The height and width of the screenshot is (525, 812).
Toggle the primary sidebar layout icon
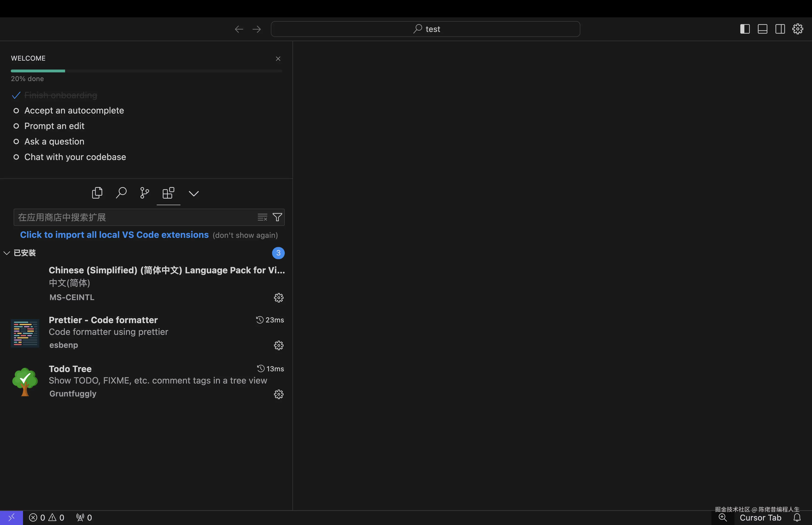[745, 29]
